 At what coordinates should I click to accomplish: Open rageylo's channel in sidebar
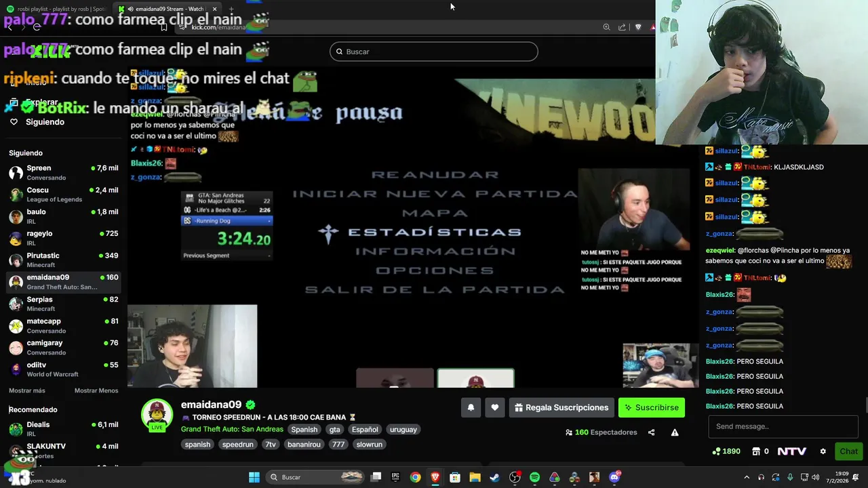point(63,238)
